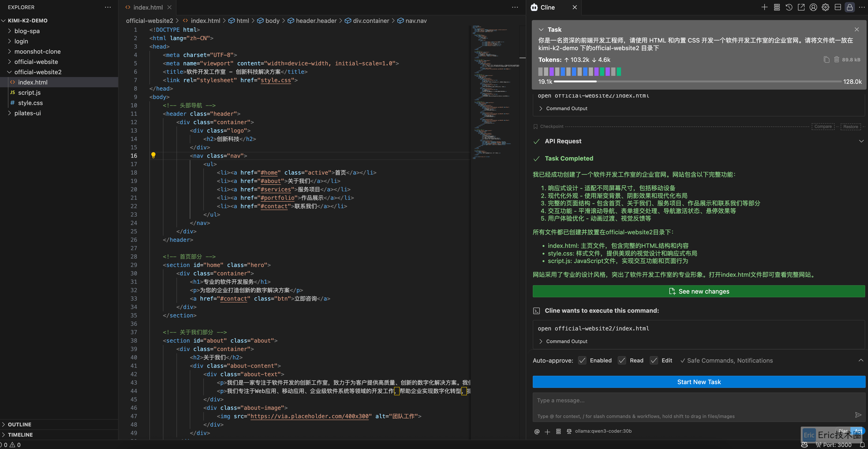The image size is (868, 449).
Task: Open Cline settings gear icon
Action: click(825, 7)
